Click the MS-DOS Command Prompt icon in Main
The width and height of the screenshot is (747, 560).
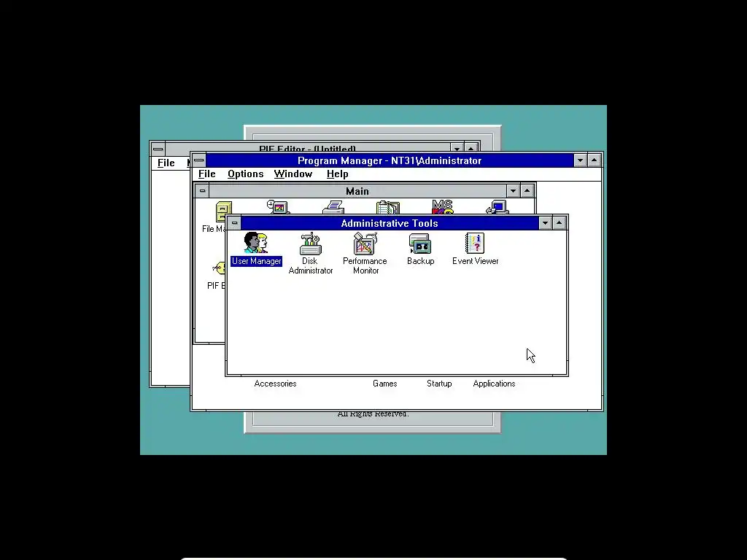(443, 207)
